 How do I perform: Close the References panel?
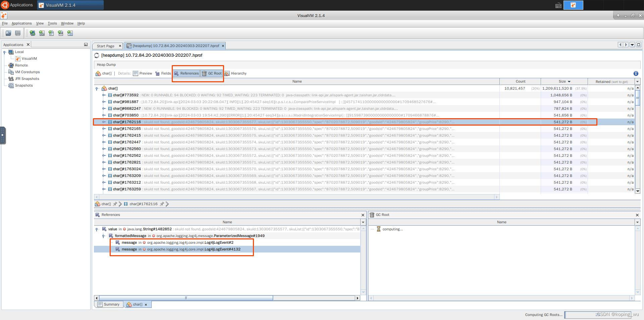point(363,215)
